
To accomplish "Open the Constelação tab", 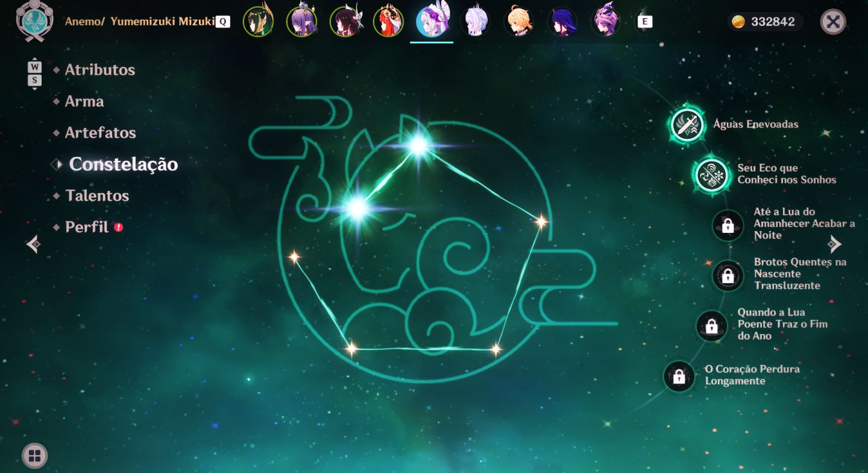I will coord(123,164).
